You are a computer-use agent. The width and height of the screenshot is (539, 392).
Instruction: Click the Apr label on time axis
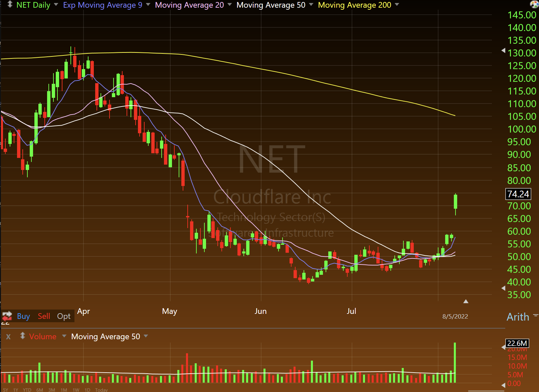[x=83, y=311]
